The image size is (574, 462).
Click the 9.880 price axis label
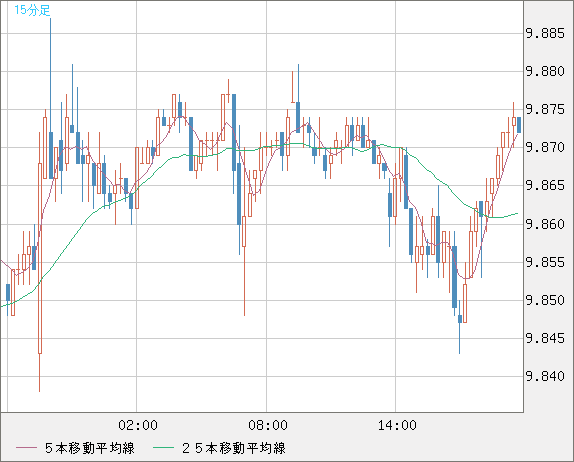(x=545, y=71)
